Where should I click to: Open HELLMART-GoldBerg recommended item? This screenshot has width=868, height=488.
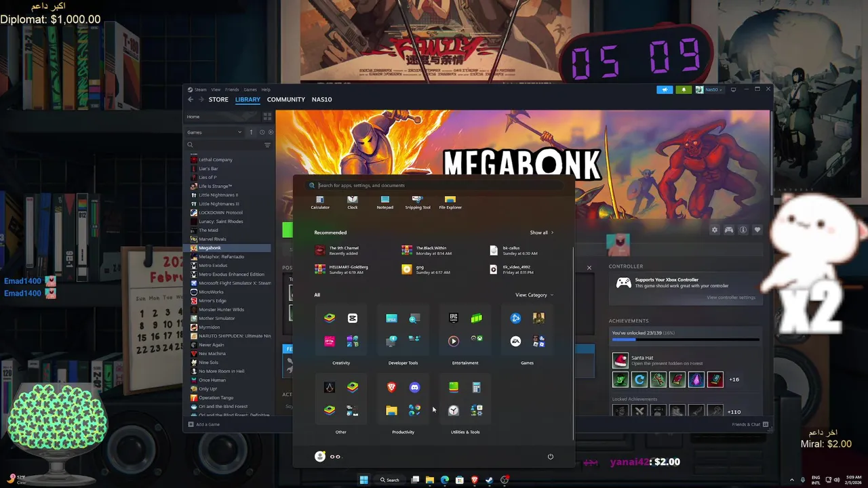click(x=342, y=269)
